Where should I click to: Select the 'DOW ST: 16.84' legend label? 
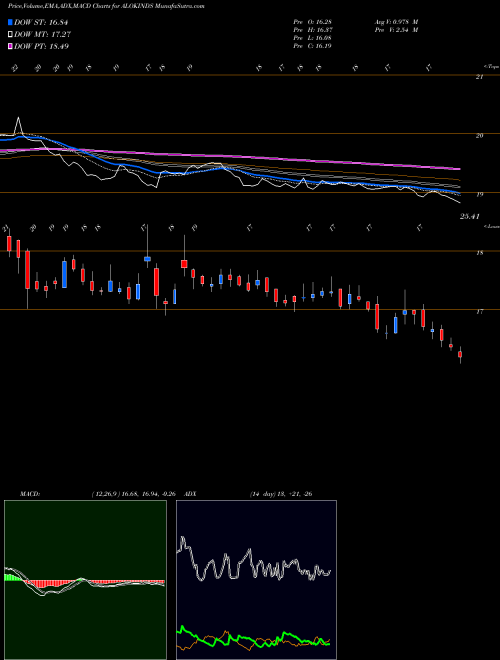click(41, 22)
